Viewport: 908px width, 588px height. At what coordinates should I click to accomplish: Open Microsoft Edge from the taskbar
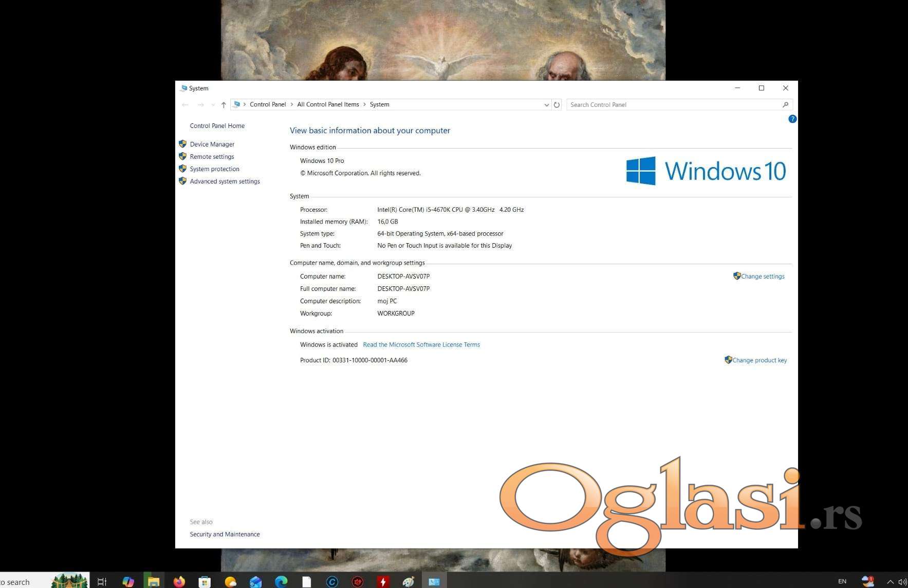click(x=281, y=581)
